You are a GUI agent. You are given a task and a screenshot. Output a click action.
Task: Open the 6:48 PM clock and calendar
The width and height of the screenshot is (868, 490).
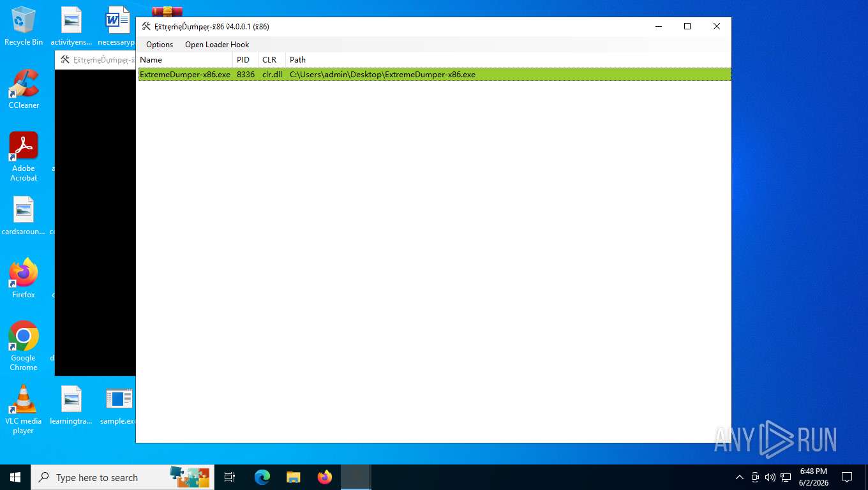813,477
